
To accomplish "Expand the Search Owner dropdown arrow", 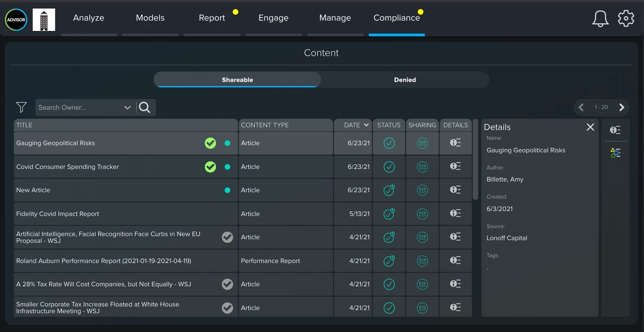I will (127, 108).
